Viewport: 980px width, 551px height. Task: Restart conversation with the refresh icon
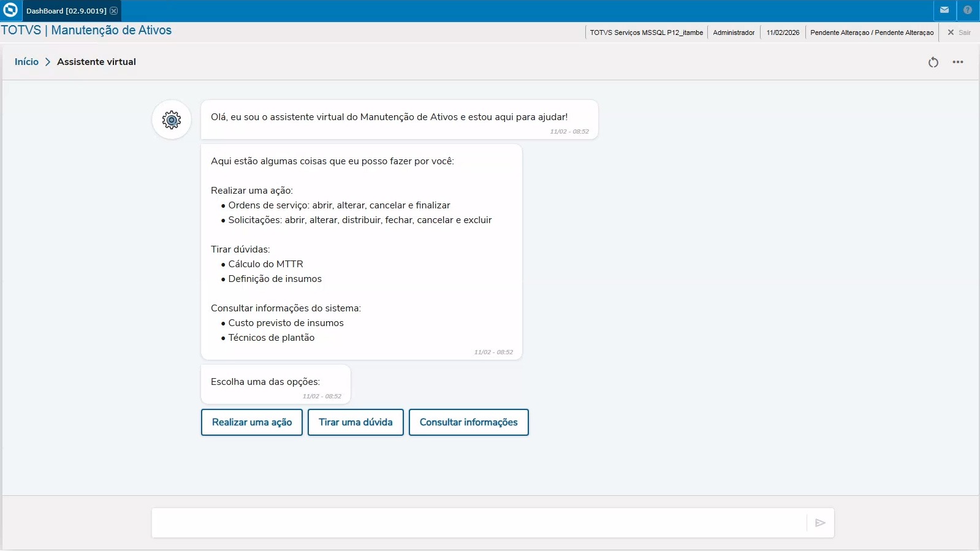(x=933, y=62)
